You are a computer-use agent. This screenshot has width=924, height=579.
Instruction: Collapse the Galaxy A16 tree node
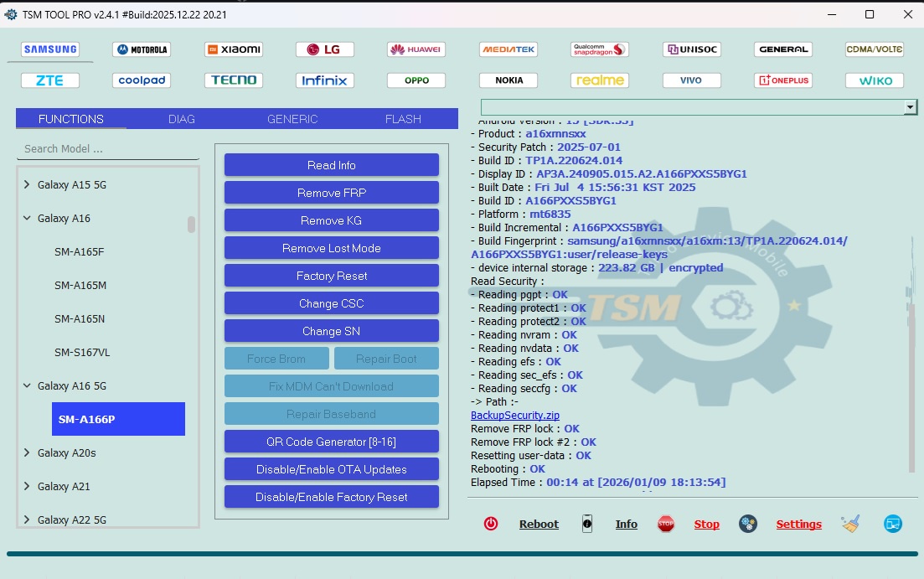click(27, 219)
